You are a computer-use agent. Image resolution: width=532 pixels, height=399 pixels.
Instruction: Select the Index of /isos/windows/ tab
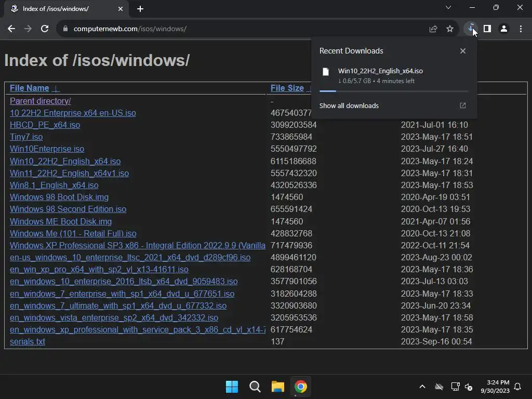coord(66,9)
